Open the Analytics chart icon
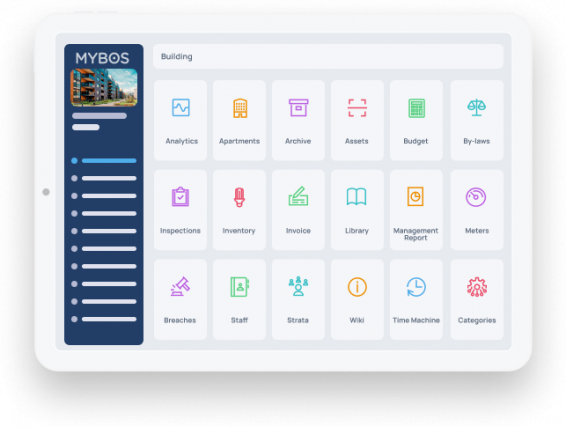Image resolution: width=566 pixels, height=427 pixels. pos(181,108)
